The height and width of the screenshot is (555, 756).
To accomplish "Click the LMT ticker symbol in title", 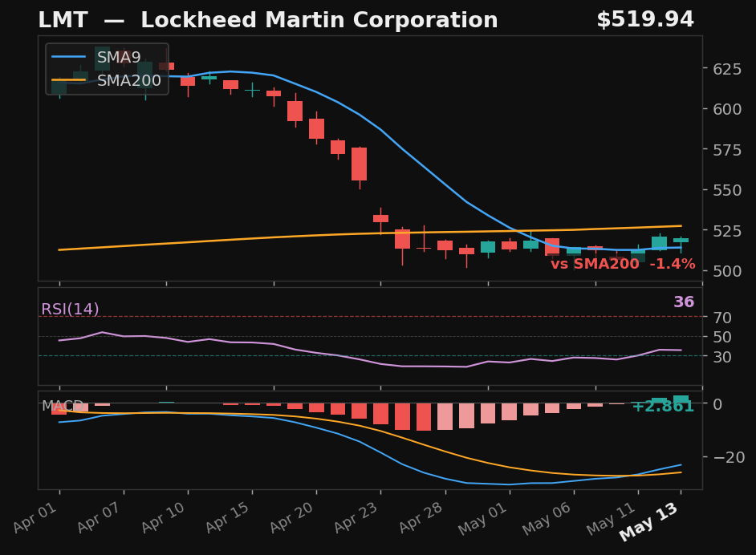I will click(x=63, y=20).
